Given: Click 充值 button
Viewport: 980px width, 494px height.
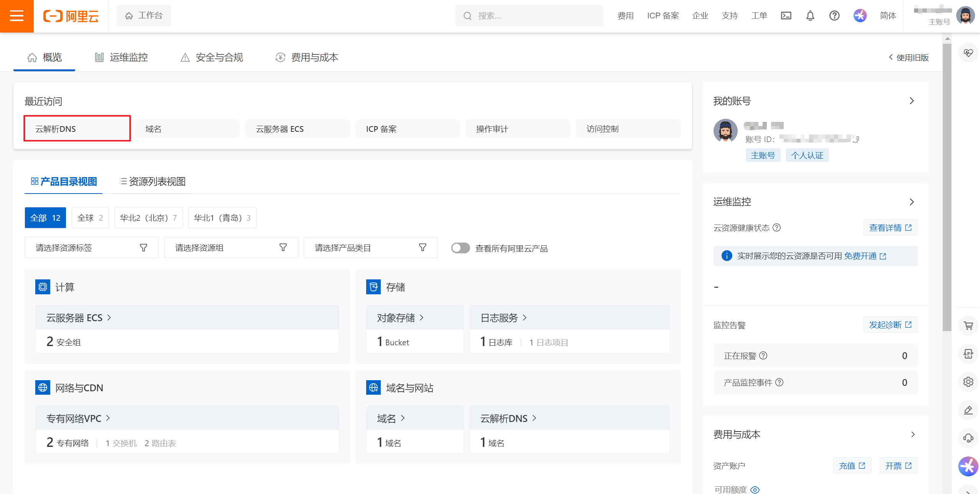Looking at the screenshot, I should [x=852, y=465].
